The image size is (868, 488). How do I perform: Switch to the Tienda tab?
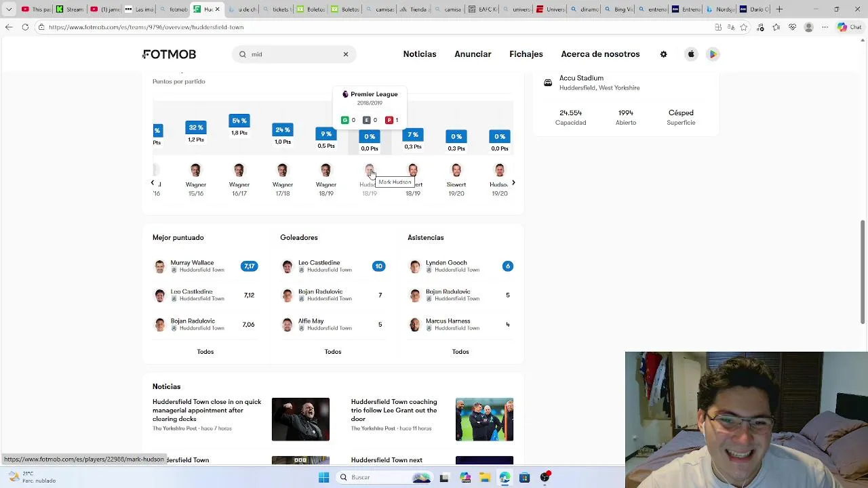(414, 9)
